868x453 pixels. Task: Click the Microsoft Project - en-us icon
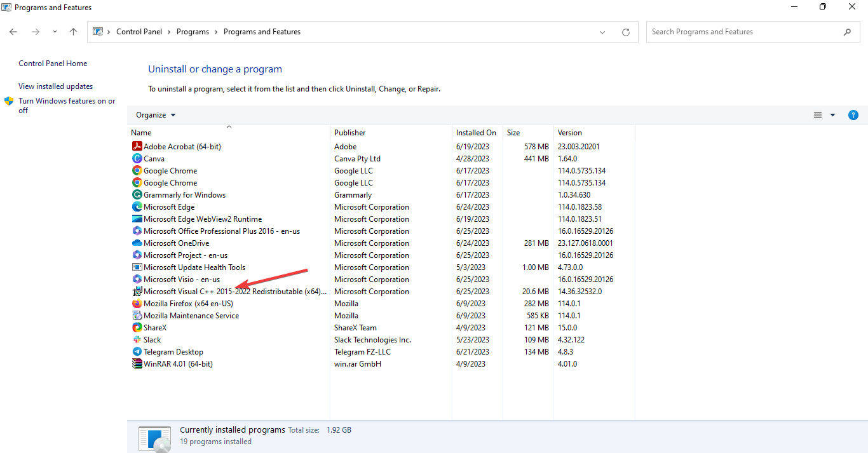pos(137,255)
